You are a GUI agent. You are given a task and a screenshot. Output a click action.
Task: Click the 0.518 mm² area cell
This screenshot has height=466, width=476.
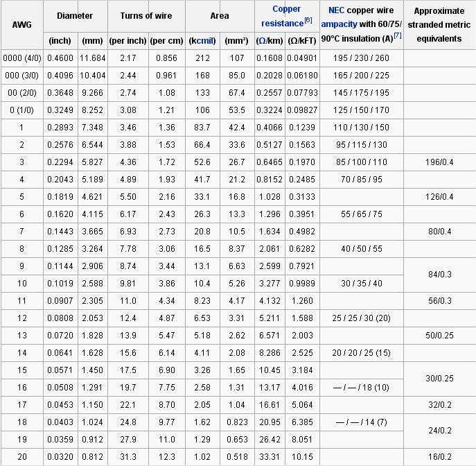pos(237,456)
